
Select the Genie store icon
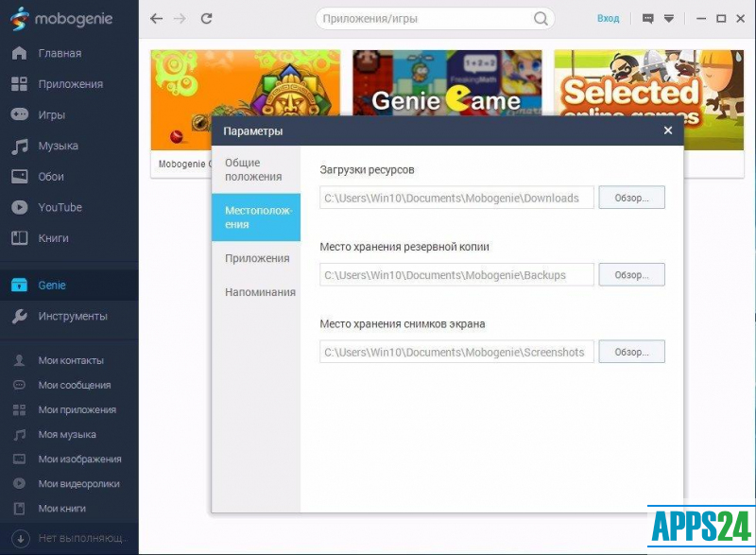coord(19,285)
